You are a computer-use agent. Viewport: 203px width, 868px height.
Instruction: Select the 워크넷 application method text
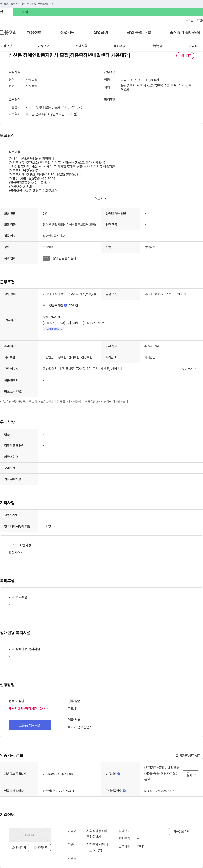pyautogui.click(x=72, y=709)
